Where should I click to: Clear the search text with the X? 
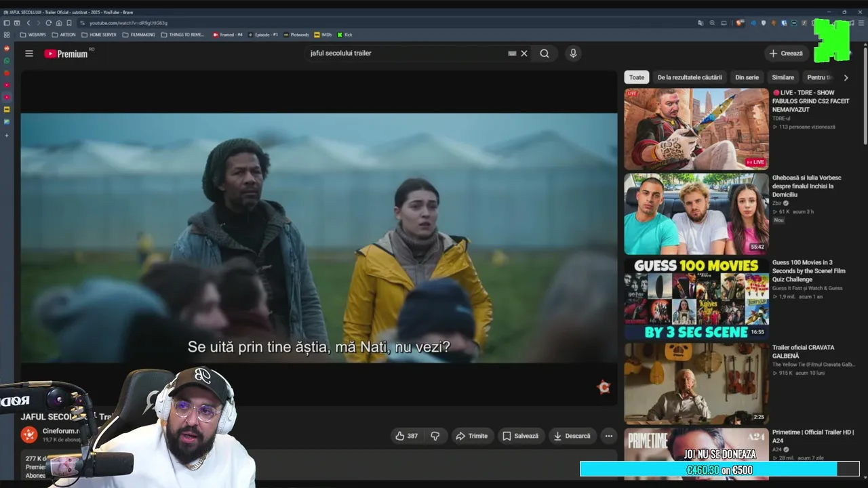[x=524, y=54]
